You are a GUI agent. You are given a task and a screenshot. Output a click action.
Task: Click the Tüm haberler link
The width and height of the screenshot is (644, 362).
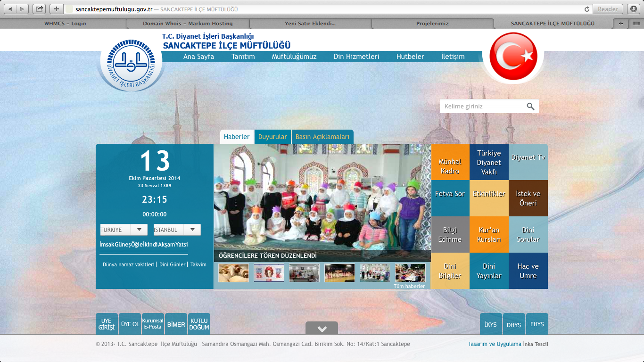pos(409,286)
